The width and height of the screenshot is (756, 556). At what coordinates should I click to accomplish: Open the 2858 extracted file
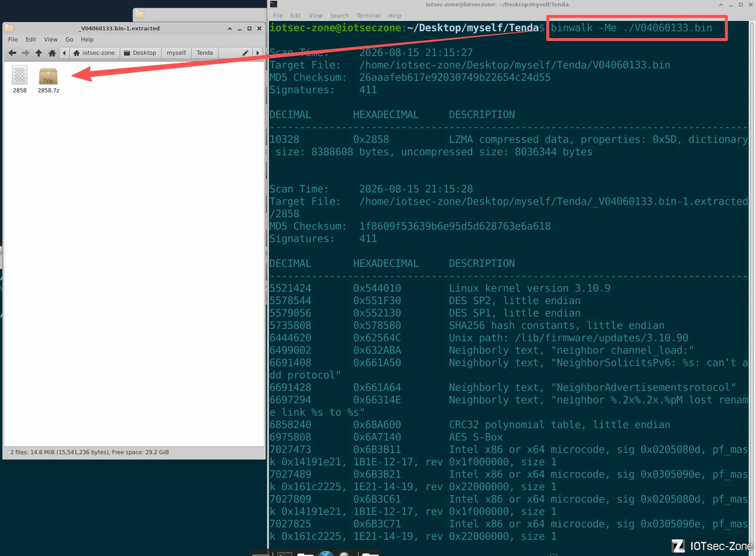[20, 80]
